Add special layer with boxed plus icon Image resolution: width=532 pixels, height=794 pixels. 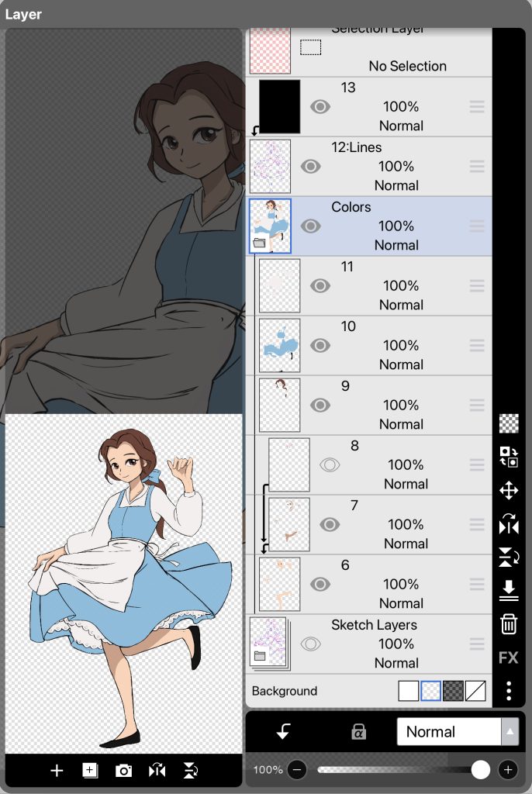(x=90, y=770)
